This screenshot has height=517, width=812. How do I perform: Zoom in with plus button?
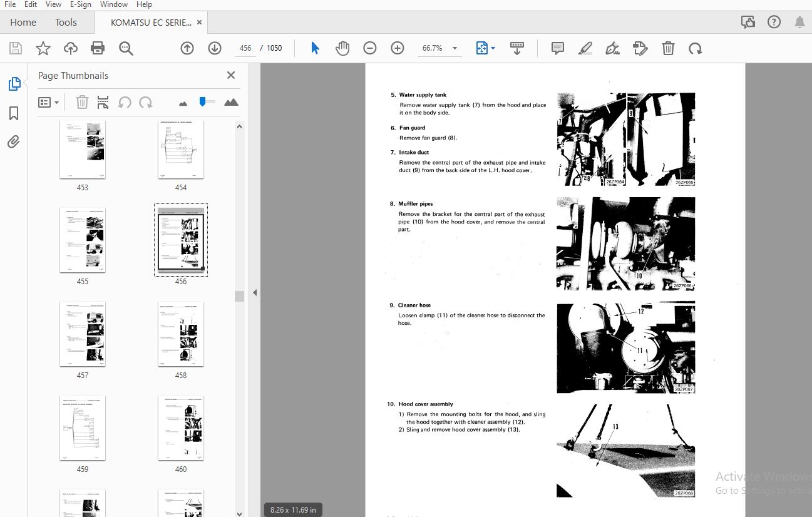point(398,48)
